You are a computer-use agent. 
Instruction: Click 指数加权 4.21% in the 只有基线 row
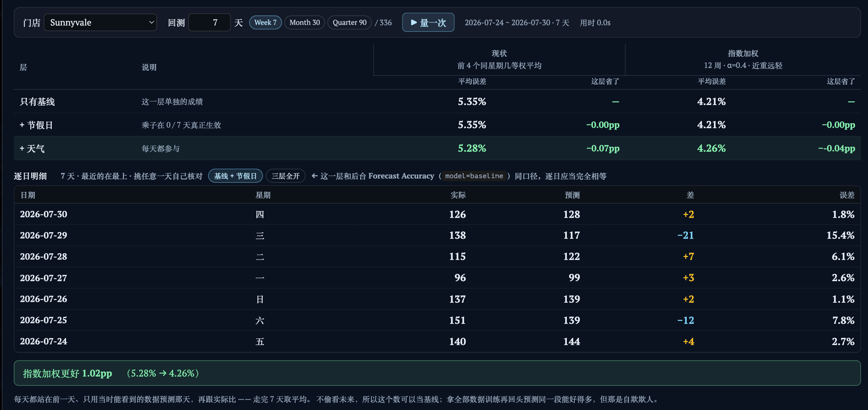pyautogui.click(x=711, y=102)
